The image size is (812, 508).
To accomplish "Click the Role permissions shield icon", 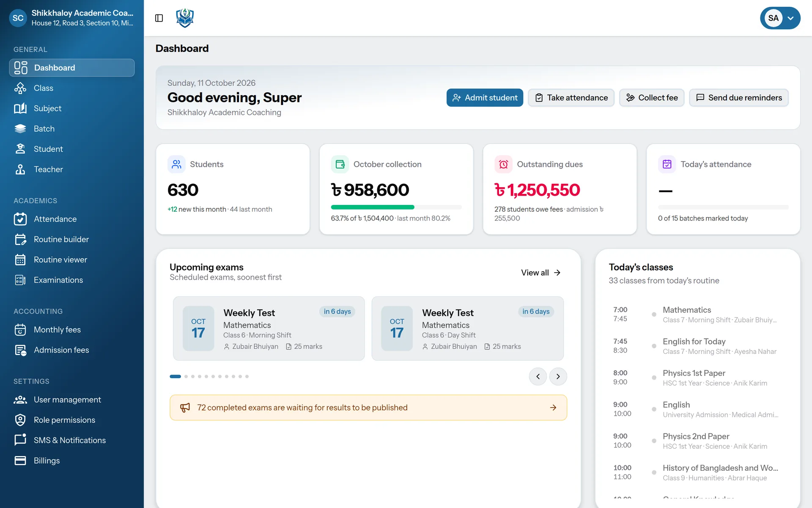I will (20, 420).
